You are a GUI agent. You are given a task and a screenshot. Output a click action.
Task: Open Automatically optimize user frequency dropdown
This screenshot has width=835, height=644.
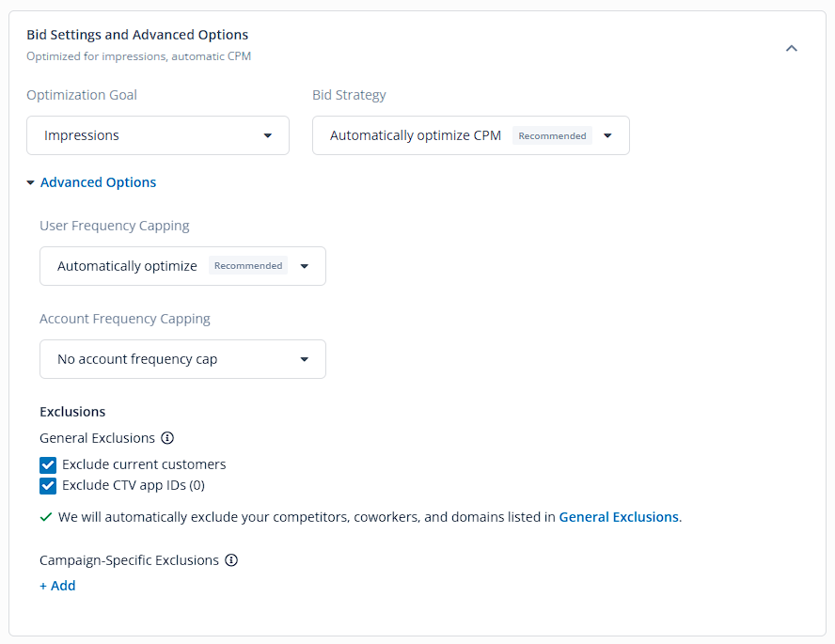[x=182, y=266]
